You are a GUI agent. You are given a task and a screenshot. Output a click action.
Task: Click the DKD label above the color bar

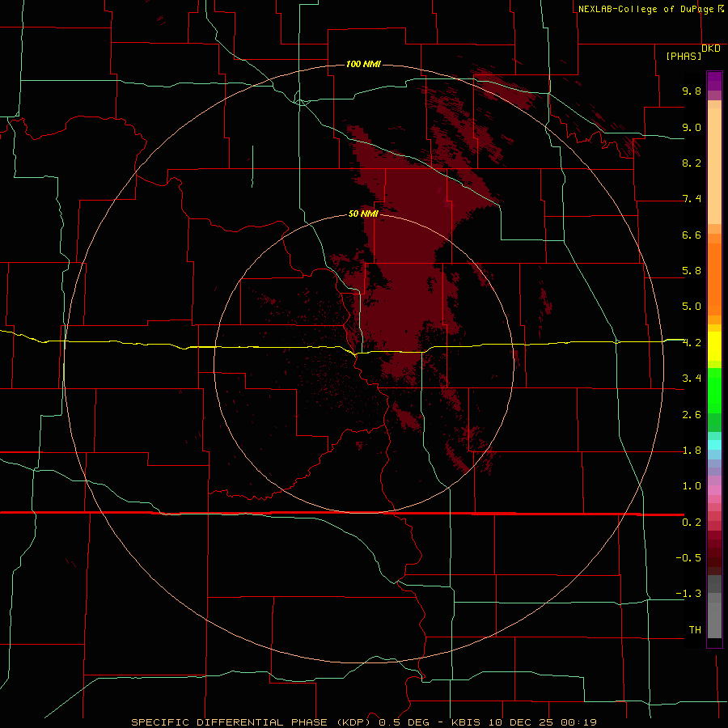click(711, 49)
